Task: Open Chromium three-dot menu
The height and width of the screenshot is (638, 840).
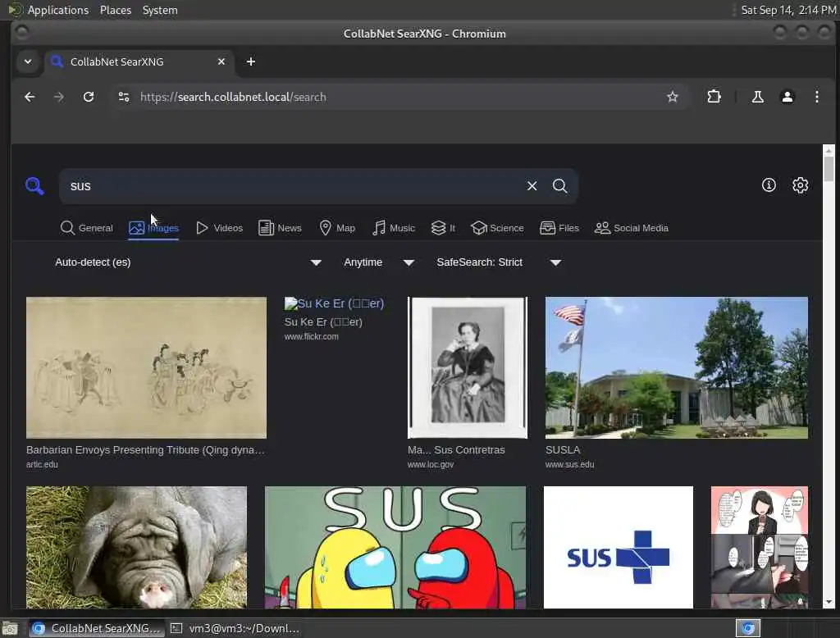Action: tap(816, 97)
